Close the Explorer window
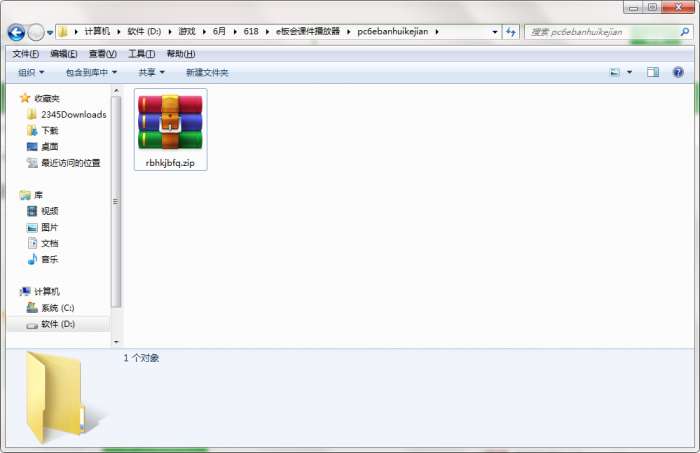 678,8
